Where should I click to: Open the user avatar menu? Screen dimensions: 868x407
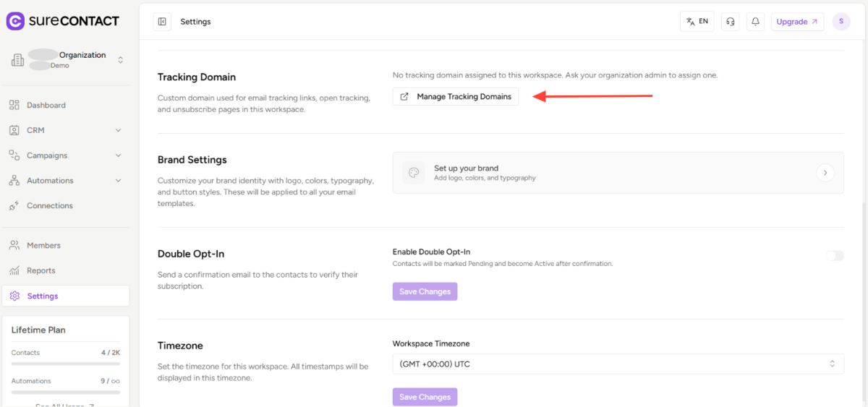coord(841,22)
